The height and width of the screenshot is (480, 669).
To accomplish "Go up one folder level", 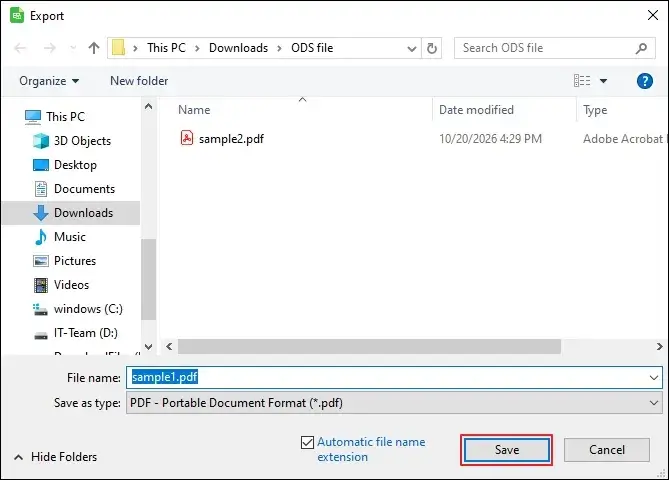I will tap(94, 48).
